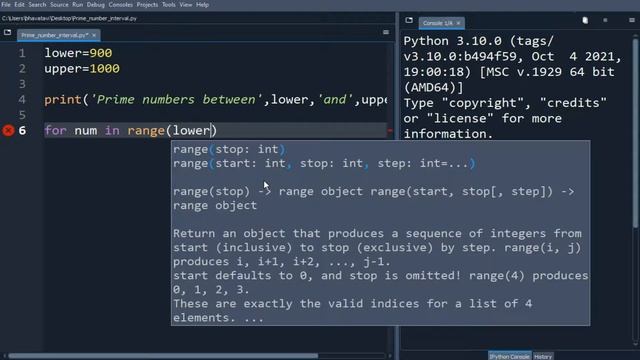The height and width of the screenshot is (360, 640).
Task: Switch to the IPython Console bottom tab
Action: click(x=509, y=356)
